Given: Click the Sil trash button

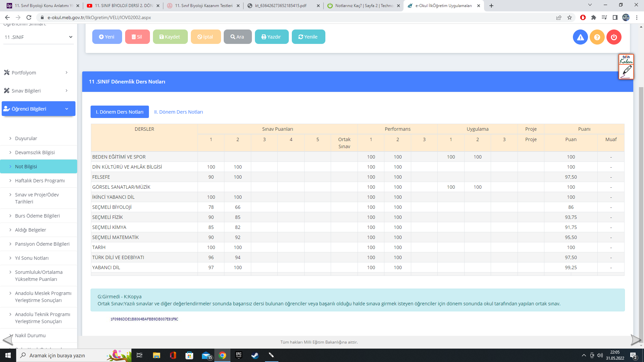Looking at the screenshot, I should [x=137, y=37].
